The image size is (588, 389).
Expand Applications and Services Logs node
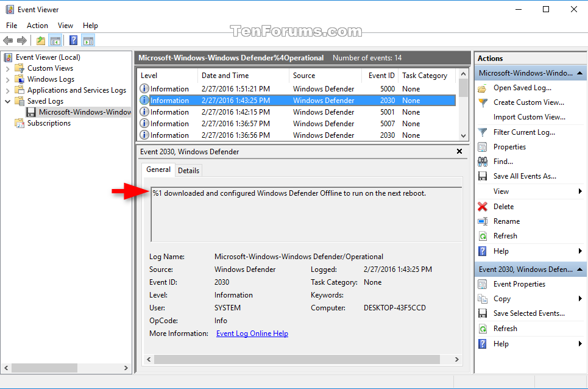[7, 90]
